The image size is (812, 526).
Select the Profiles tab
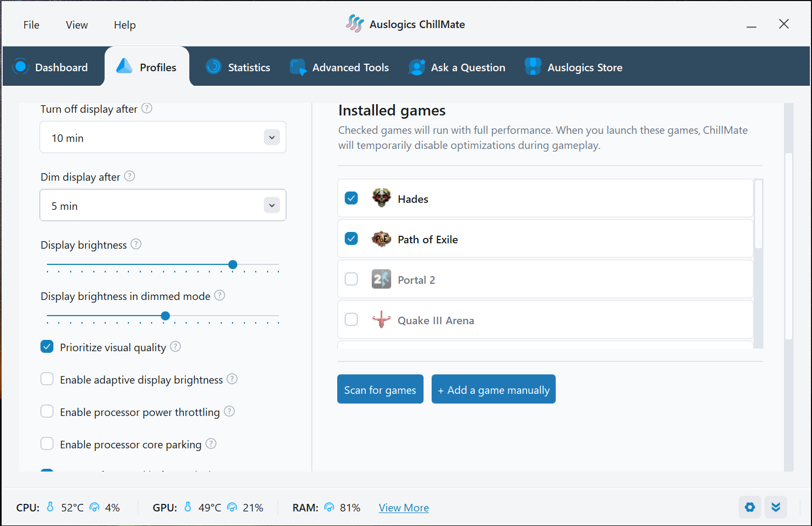pos(147,66)
